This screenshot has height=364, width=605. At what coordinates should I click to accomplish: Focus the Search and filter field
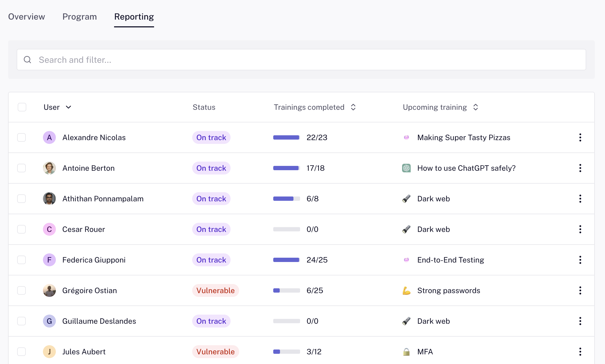301,60
